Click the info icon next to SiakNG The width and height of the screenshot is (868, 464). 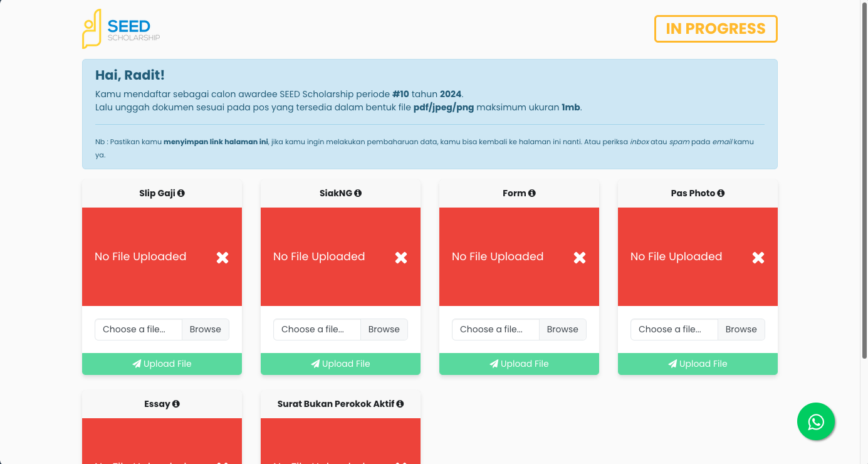[358, 193]
